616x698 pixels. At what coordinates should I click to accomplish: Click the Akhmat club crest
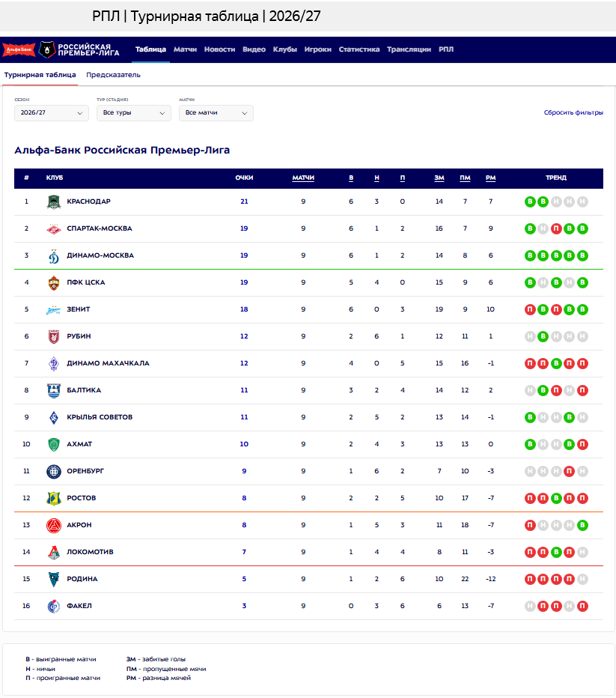(x=54, y=444)
